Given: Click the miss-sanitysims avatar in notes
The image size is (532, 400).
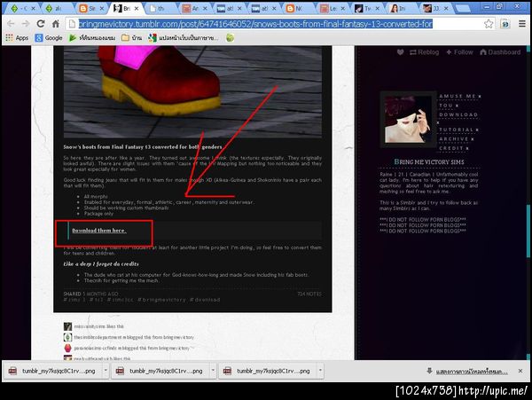Looking at the screenshot, I should (x=68, y=326).
